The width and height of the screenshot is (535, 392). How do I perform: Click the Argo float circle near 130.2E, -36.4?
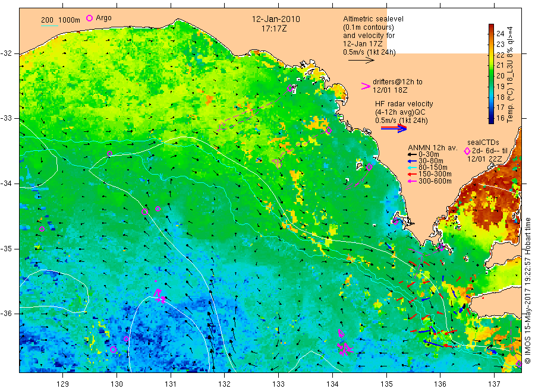[126, 339]
